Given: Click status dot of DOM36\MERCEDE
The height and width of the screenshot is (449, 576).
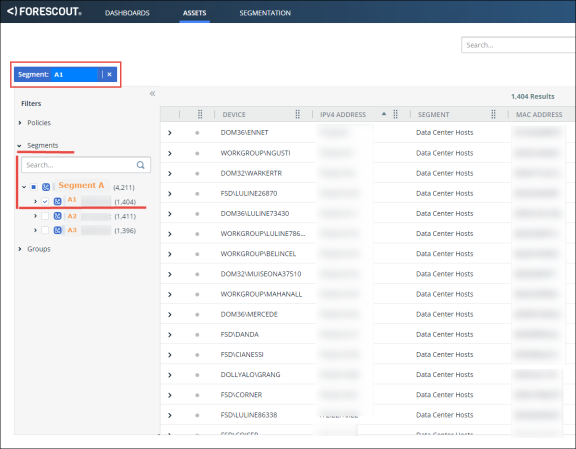Looking at the screenshot, I should [197, 315].
